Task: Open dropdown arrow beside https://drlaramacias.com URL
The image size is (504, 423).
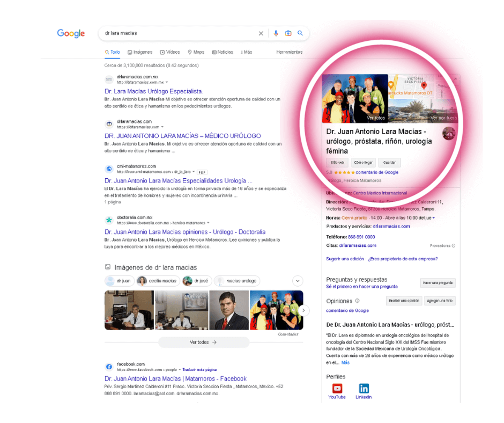Action: coord(162,127)
